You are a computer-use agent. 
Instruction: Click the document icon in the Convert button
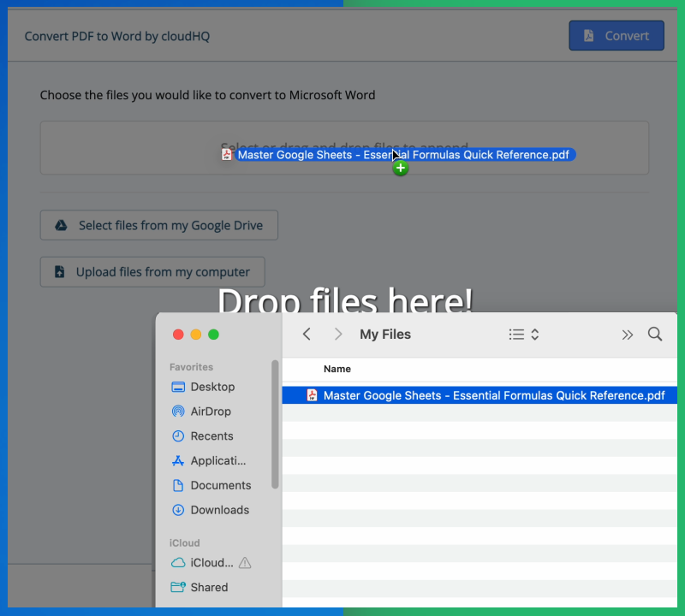[588, 35]
